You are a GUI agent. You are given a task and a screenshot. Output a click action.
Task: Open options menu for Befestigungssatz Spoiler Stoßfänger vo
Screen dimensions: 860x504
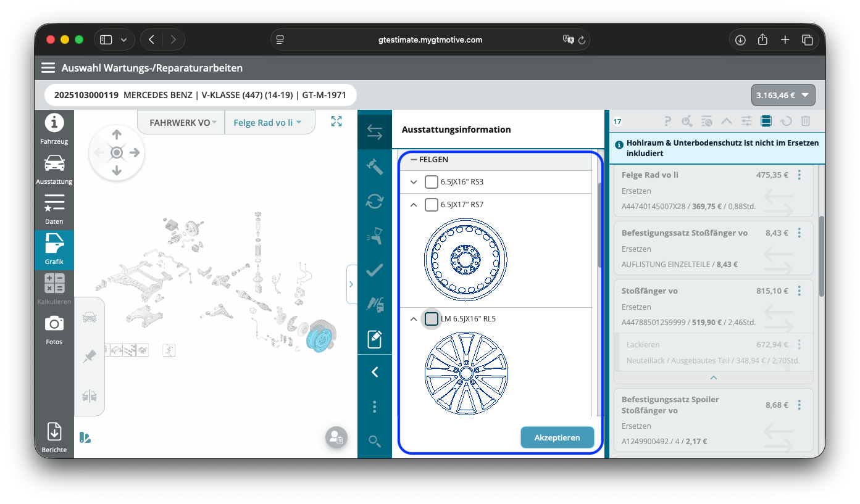(799, 405)
